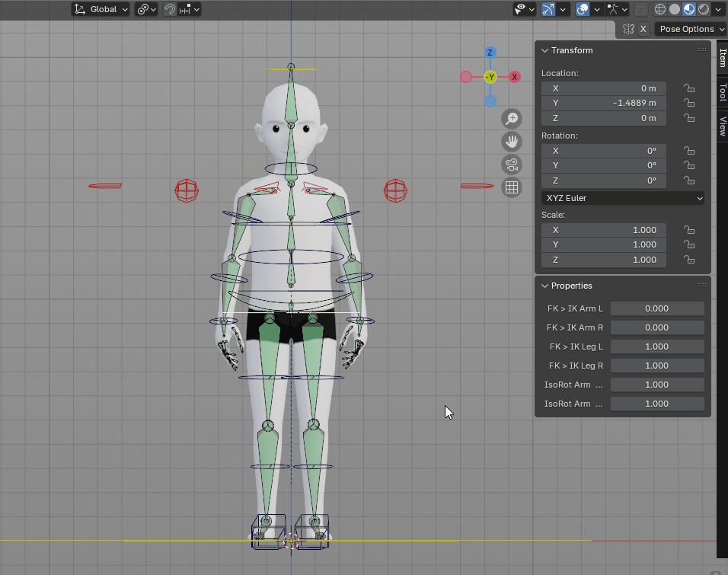This screenshot has height=575, width=728.
Task: Click the X-axis mirror button
Action: pos(643,29)
